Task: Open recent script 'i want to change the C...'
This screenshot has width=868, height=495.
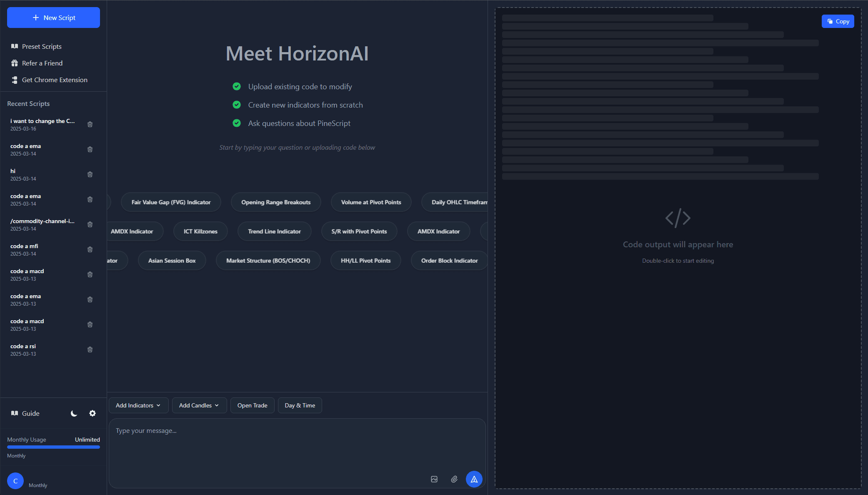Action: click(x=43, y=124)
